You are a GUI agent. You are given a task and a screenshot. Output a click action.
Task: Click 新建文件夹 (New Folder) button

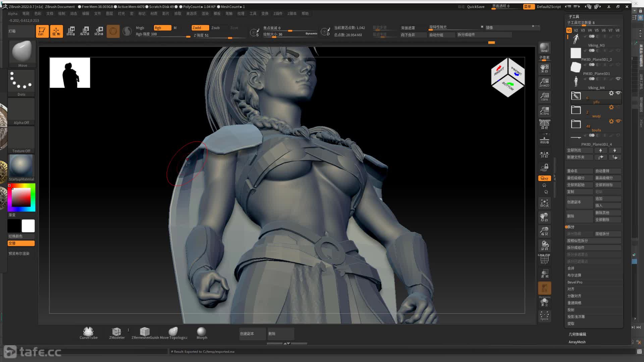tap(580, 157)
